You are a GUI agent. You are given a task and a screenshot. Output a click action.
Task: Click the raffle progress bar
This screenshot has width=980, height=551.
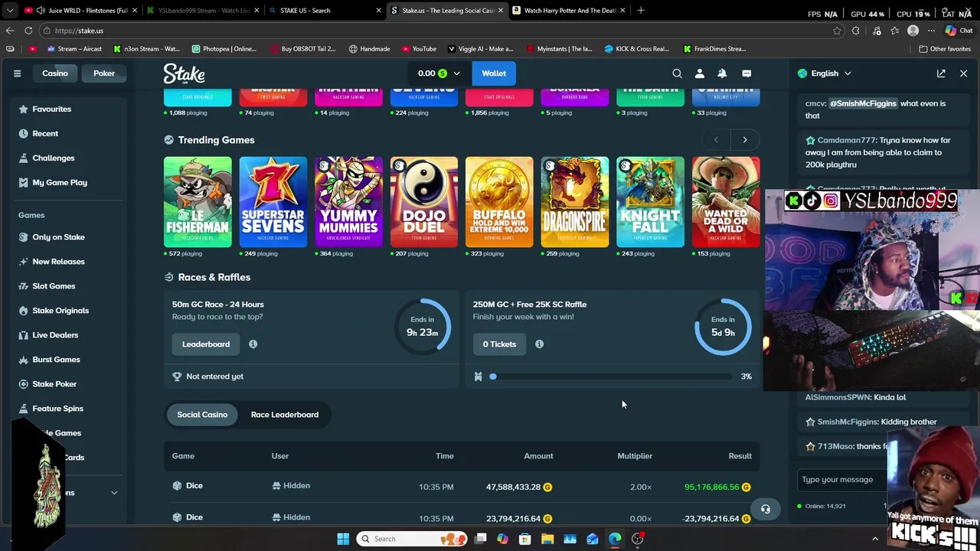click(x=609, y=377)
